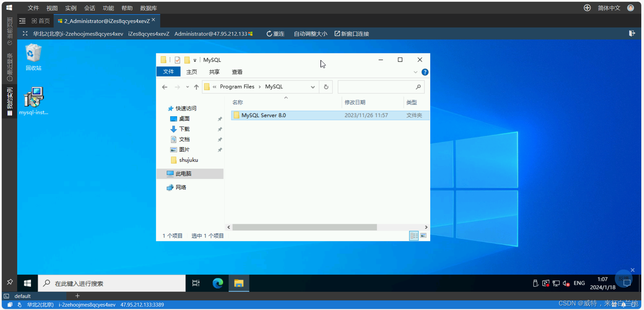Click the exit icon on session toolbar
Image resolution: width=644 pixels, height=310 pixels.
[632, 33]
